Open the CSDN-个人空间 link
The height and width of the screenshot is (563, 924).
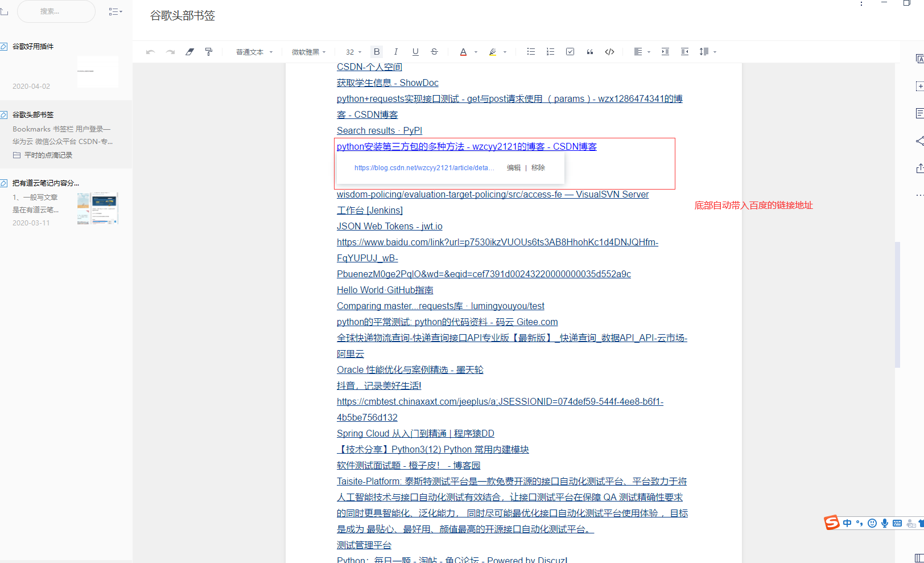pyautogui.click(x=369, y=67)
